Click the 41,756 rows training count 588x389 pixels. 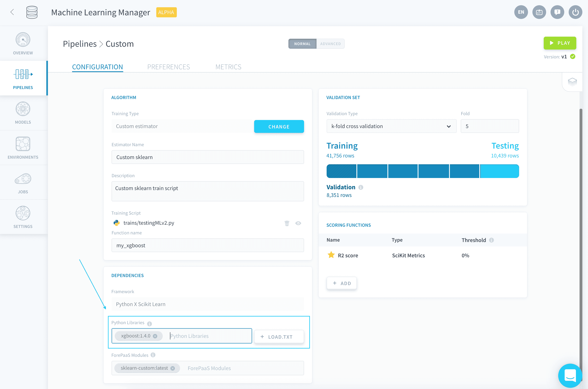(340, 156)
